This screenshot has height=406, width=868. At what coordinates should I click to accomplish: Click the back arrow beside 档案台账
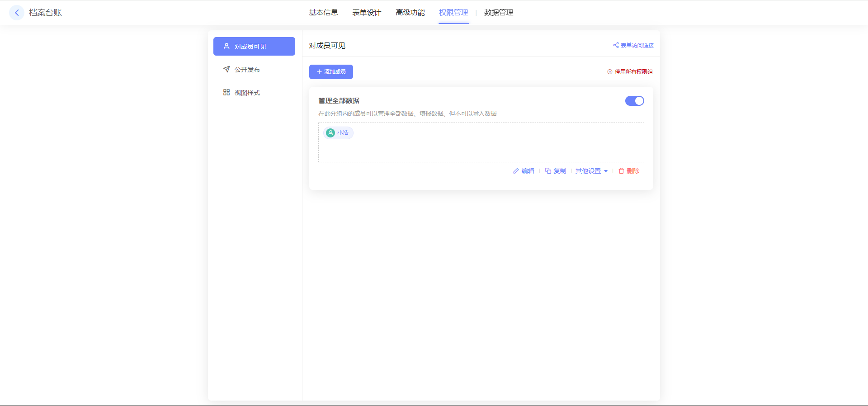tap(17, 13)
